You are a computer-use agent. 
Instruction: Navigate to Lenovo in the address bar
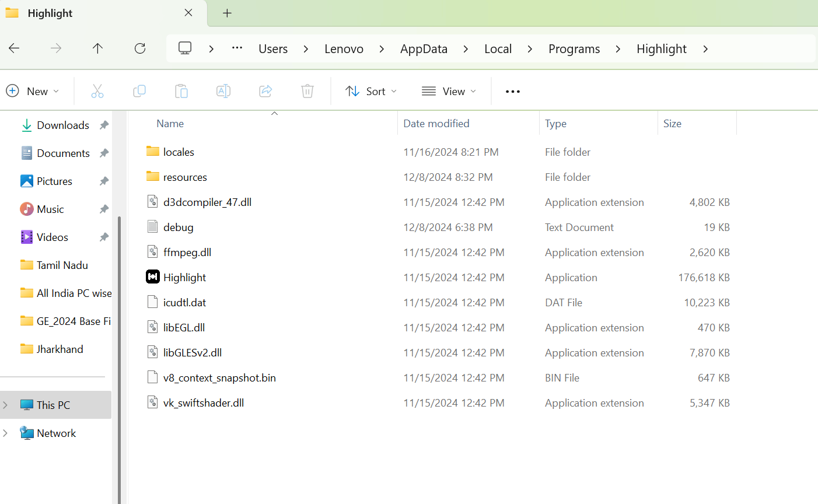tap(344, 49)
